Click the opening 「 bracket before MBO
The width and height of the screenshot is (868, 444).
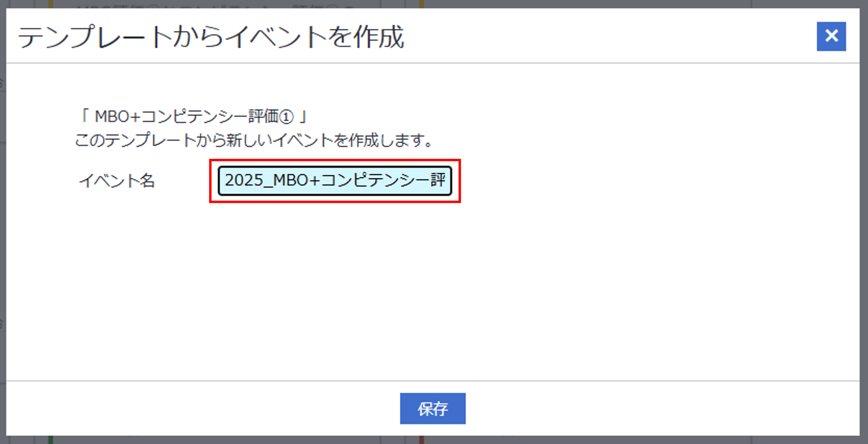[84, 116]
